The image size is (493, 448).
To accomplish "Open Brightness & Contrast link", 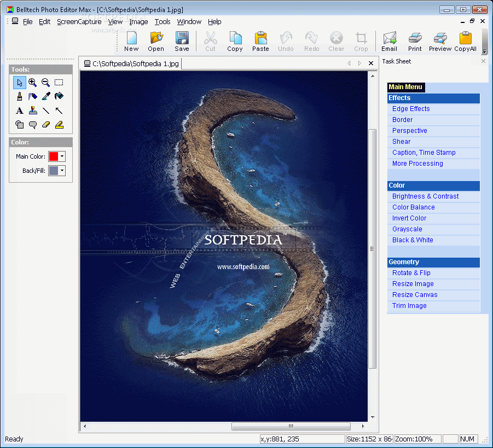I will [425, 196].
